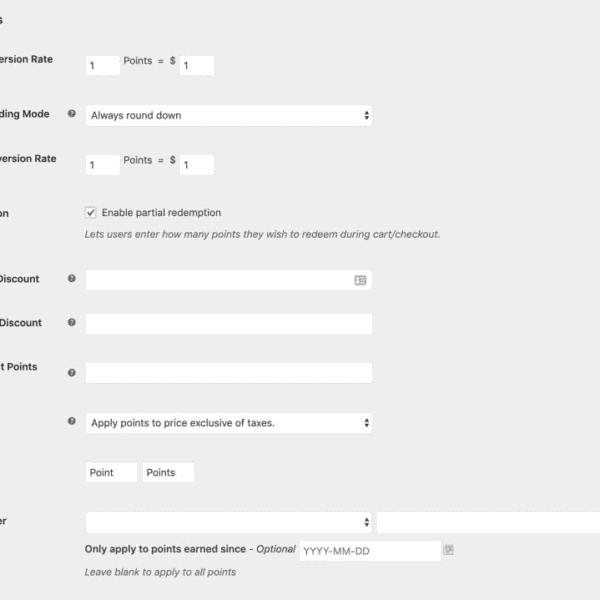Click first conversion rate points input
The width and height of the screenshot is (600, 600).
(x=103, y=65)
